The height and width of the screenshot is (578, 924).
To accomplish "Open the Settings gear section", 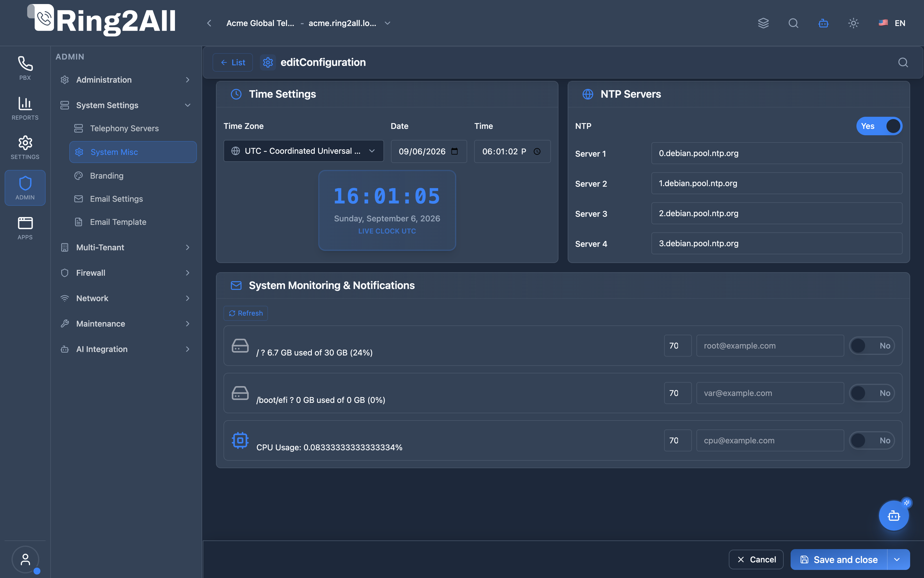I will pos(25,148).
